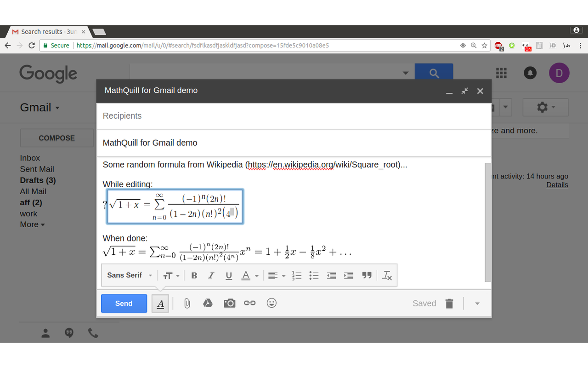
Task: Expand More labels in sidebar
Action: pyautogui.click(x=32, y=224)
